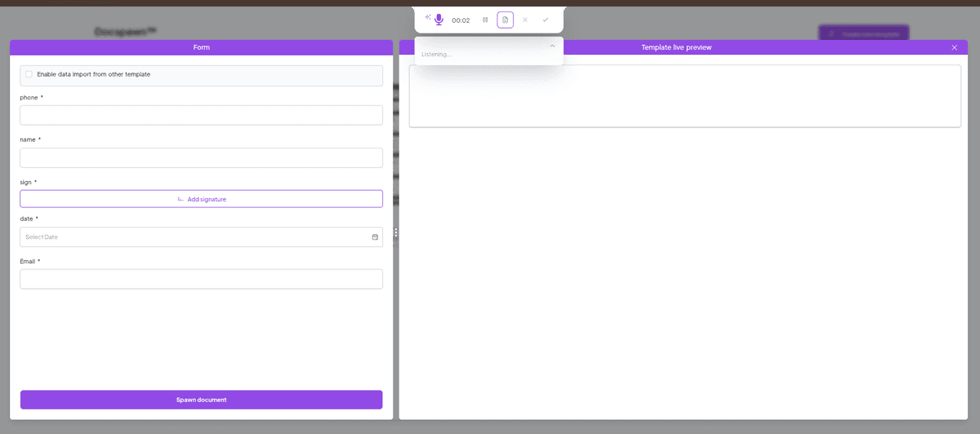Close the Template live preview panel
Screen dimensions: 980x434
click(x=955, y=47)
